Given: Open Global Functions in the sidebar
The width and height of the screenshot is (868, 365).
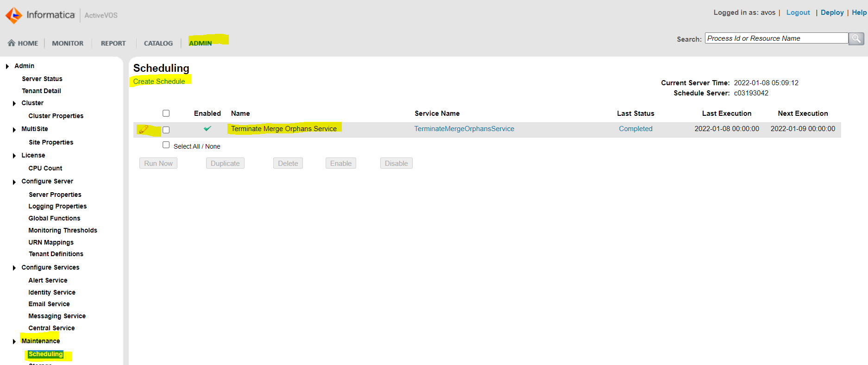Looking at the screenshot, I should 54,218.
